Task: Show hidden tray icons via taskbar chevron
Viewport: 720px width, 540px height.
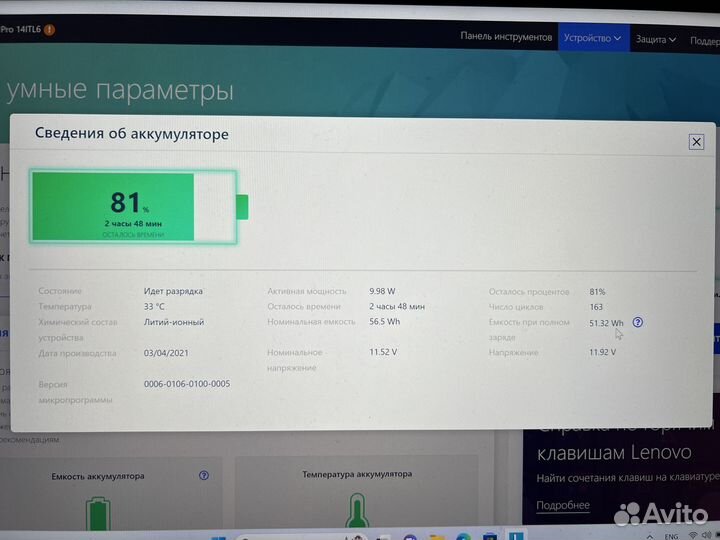Action: coord(650,536)
